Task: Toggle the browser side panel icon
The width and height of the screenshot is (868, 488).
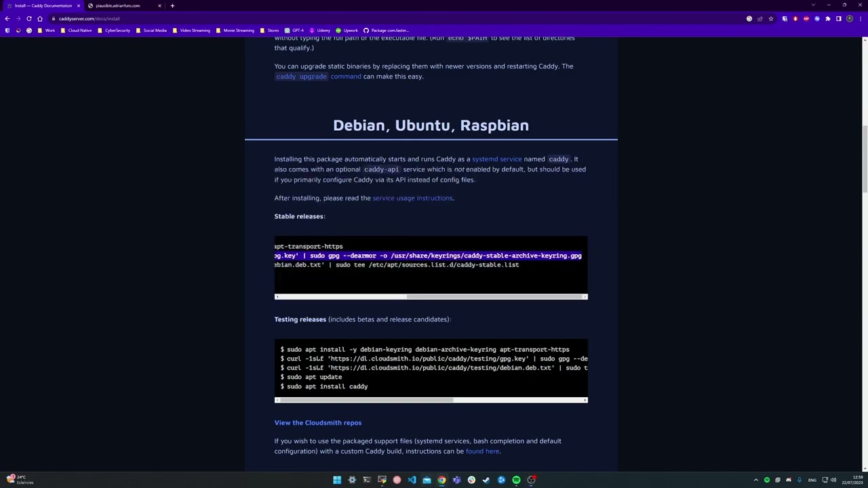Action: point(839,18)
